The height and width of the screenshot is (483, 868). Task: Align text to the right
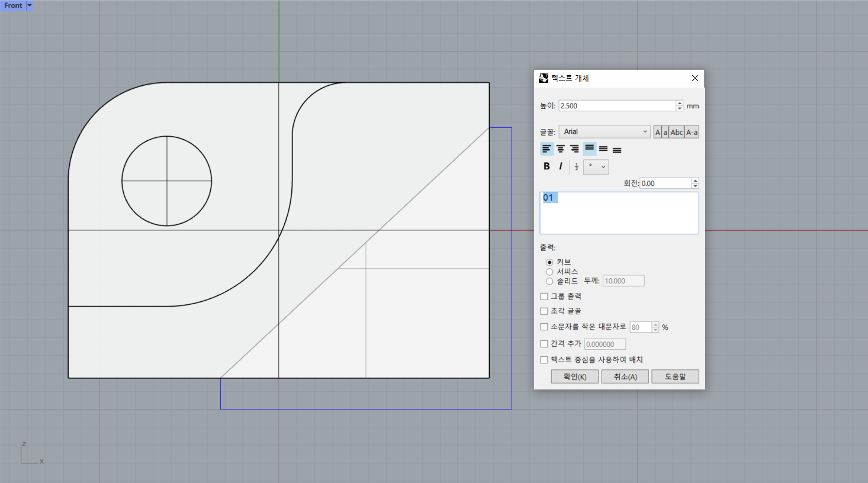(x=575, y=149)
